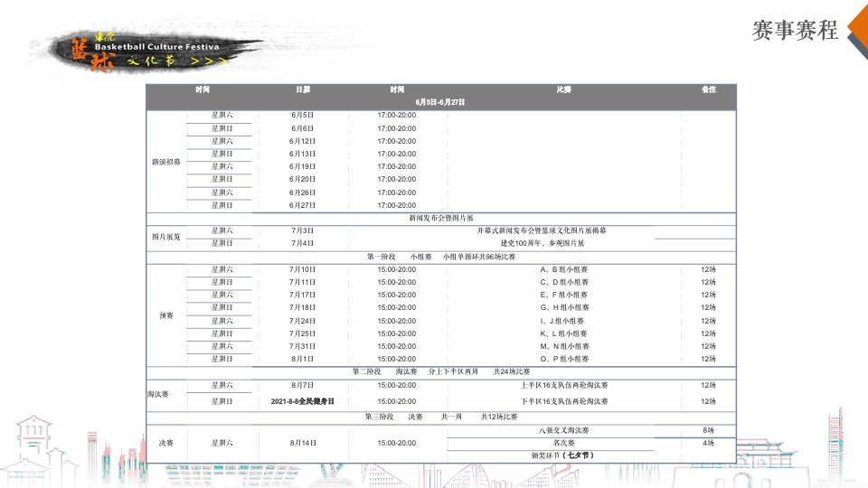Image resolution: width=868 pixels, height=488 pixels.
Task: Select the 8月1日 date cell
Action: tap(302, 359)
